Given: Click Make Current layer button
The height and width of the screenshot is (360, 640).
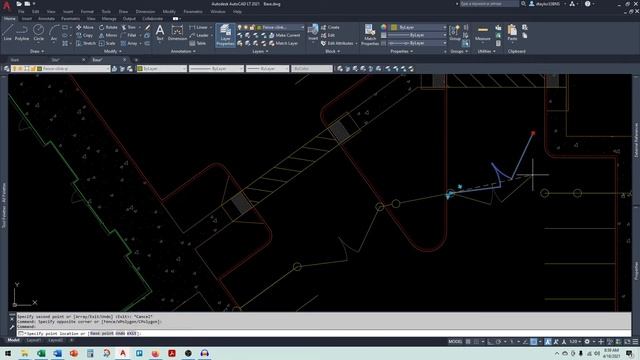Looking at the screenshot, I should click(x=284, y=36).
